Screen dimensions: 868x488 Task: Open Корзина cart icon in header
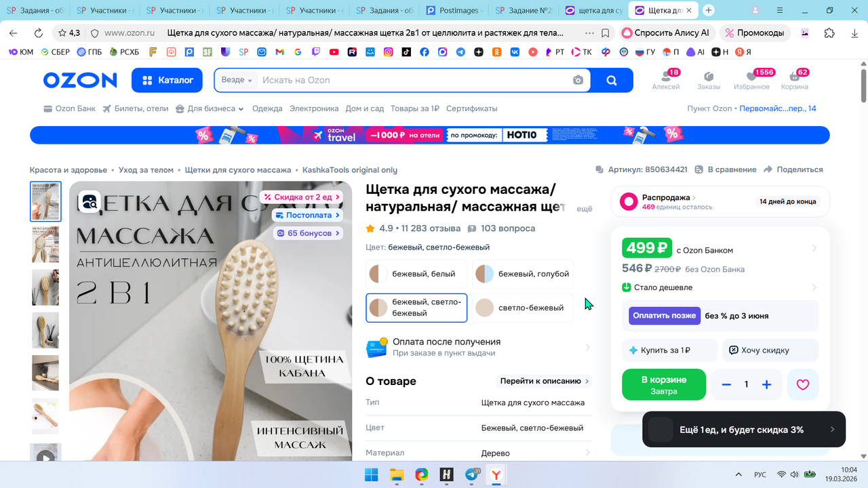coord(794,79)
